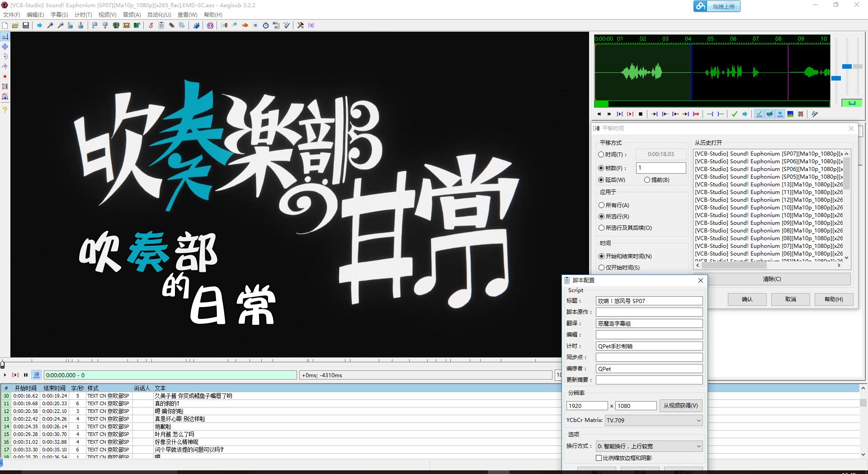Image resolution: width=868 pixels, height=474 pixels.
Task: Click the 帮助(H) button
Action: point(833,299)
